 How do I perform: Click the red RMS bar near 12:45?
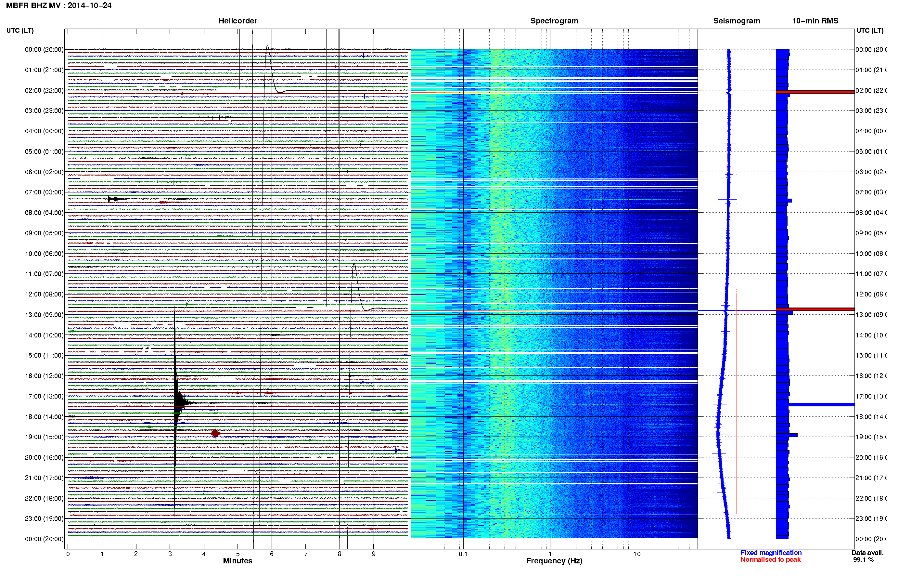[815, 309]
